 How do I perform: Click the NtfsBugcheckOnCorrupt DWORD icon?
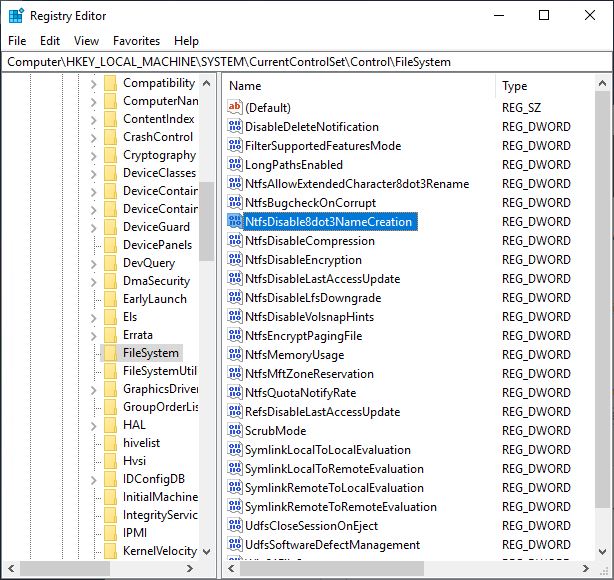[235, 202]
